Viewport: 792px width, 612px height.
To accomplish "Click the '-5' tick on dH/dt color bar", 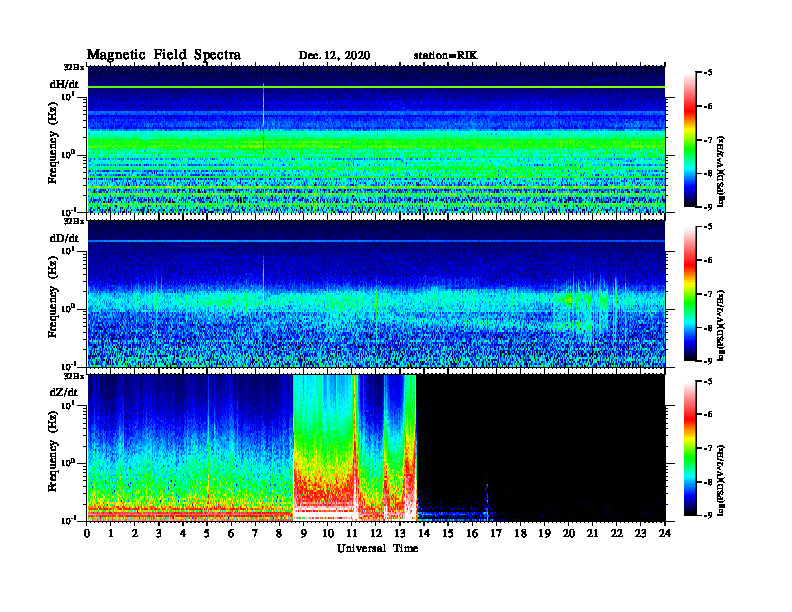I will point(708,73).
